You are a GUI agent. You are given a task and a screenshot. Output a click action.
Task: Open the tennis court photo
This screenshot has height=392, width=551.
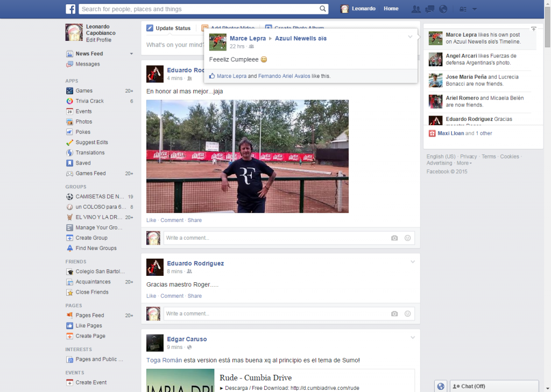(x=248, y=156)
